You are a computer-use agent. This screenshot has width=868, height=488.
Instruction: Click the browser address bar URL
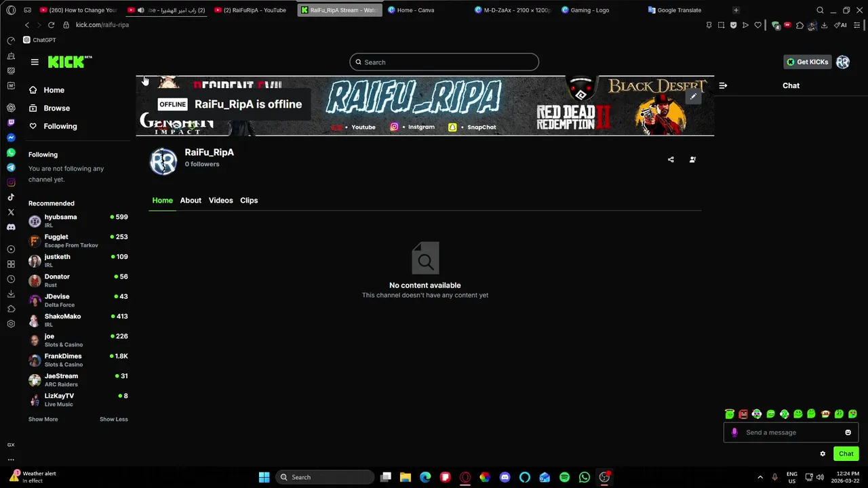(x=102, y=25)
